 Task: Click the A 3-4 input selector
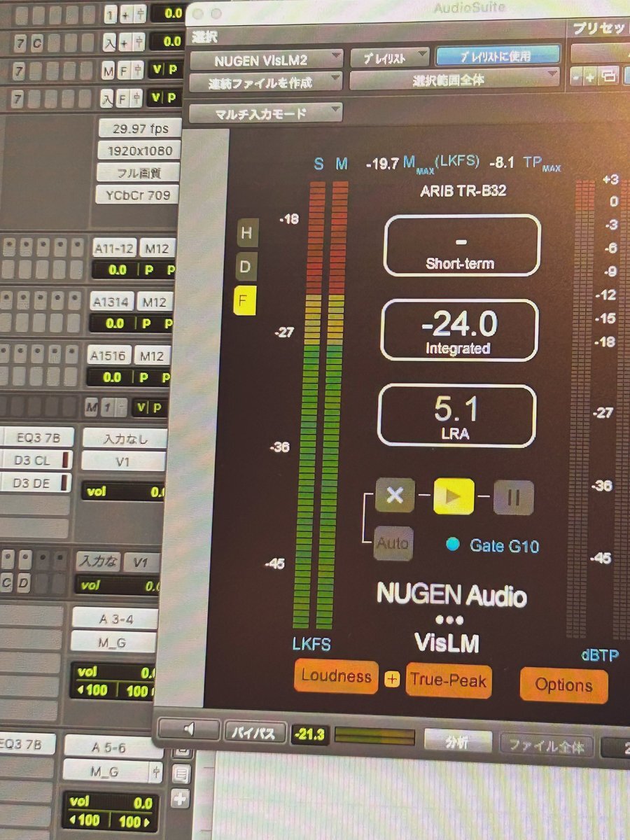point(114,617)
